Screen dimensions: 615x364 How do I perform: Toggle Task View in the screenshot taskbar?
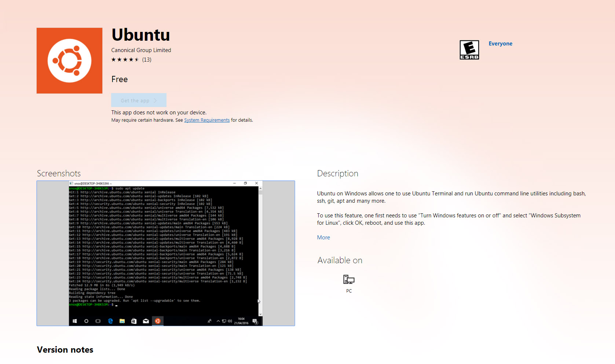point(98,321)
